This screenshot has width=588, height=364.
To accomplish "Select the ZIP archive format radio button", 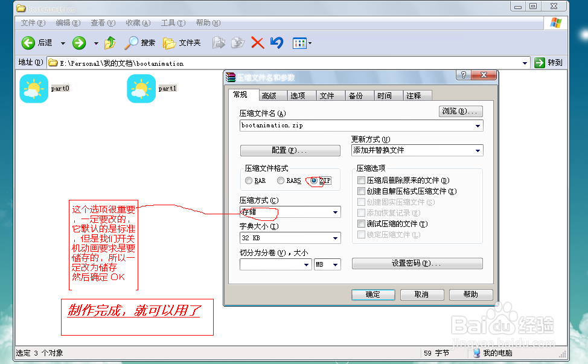I will [x=315, y=180].
